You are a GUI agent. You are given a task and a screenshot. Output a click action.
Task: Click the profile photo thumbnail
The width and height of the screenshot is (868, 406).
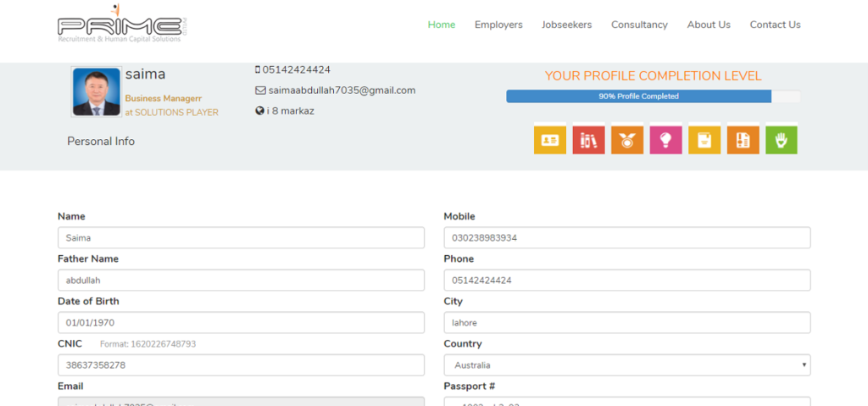point(96,92)
